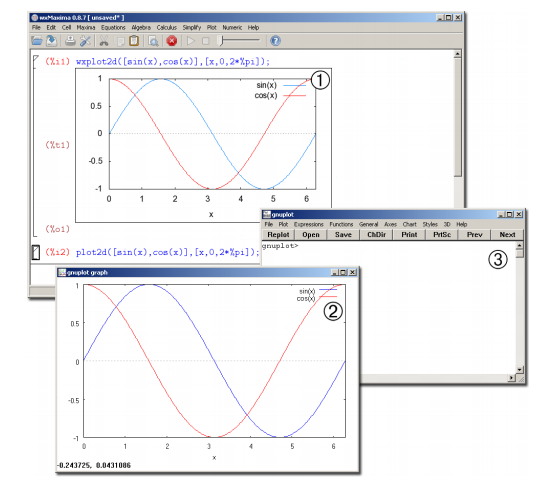
Task: Click the Cut scissors icon in wxMaxima toolbar
Action: (104, 41)
